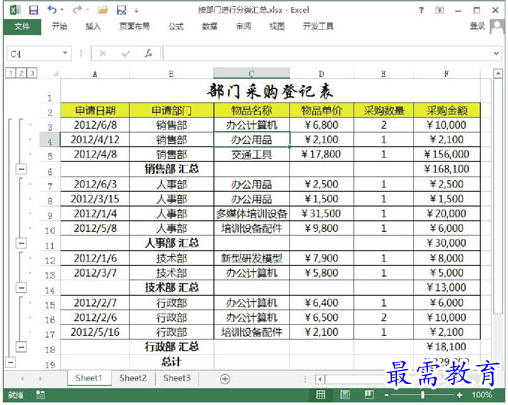Open file using the folder icon
This screenshot has width=508, height=405.
coord(103,10)
